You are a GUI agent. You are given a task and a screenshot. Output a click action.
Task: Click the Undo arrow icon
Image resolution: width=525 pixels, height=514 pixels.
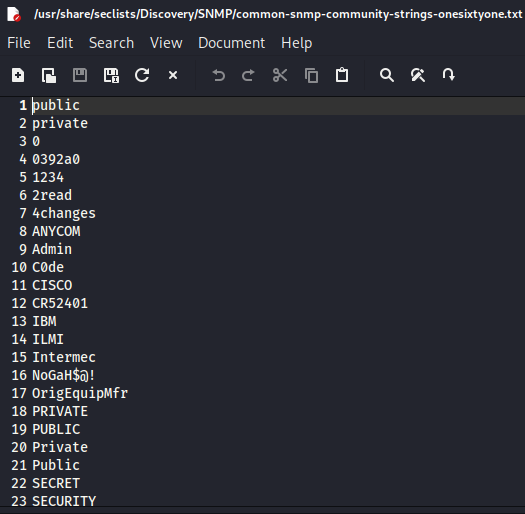[219, 75]
